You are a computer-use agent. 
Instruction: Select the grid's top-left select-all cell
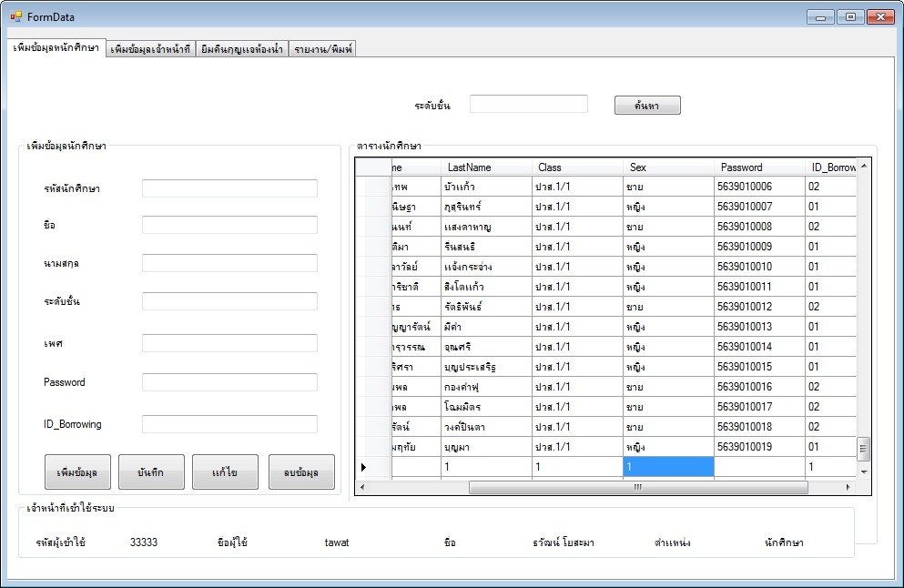(x=373, y=167)
